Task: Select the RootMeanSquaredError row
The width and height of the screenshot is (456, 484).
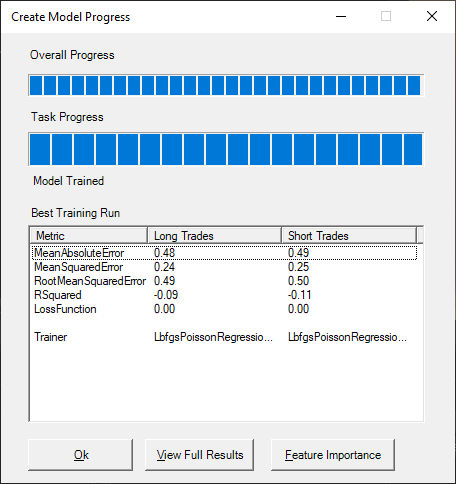Action: (x=224, y=281)
